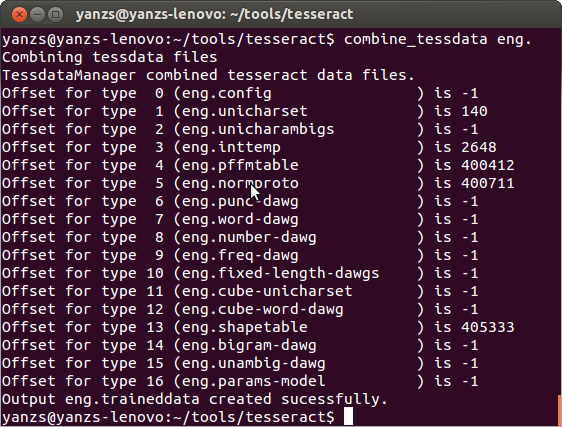Image resolution: width=562 pixels, height=427 pixels.
Task: Click the eng.config file name
Action: coord(227,94)
